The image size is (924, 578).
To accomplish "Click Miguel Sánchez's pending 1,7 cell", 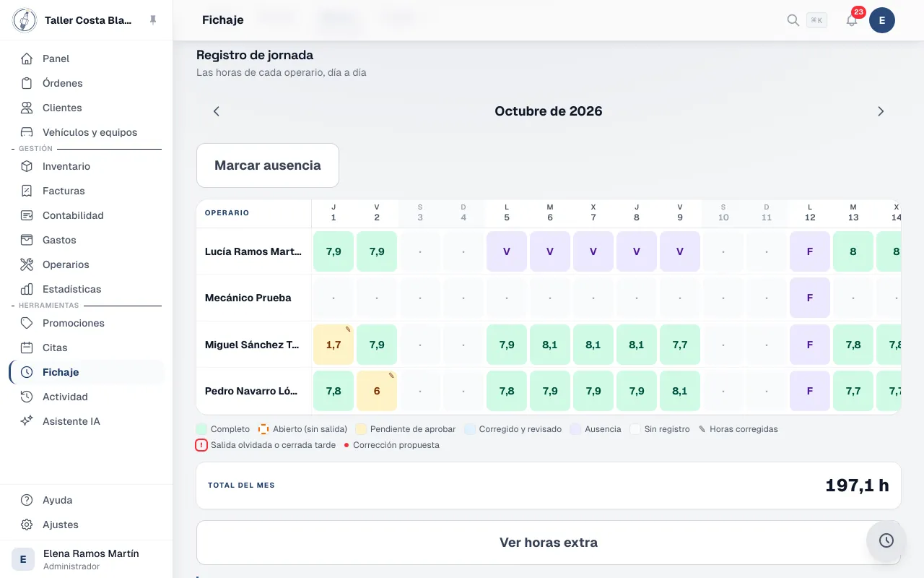I will 334,345.
